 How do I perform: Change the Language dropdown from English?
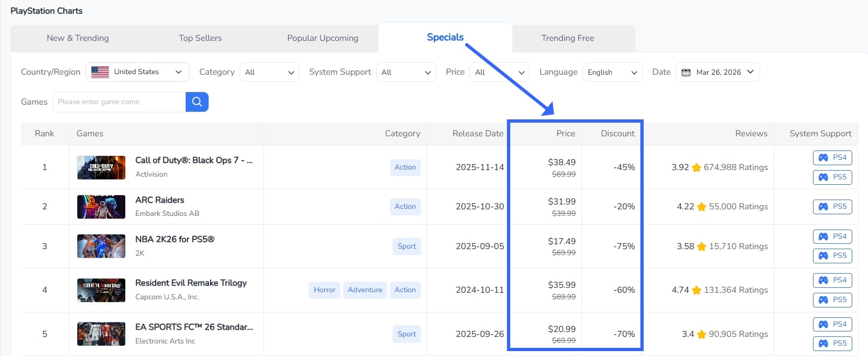pos(612,72)
